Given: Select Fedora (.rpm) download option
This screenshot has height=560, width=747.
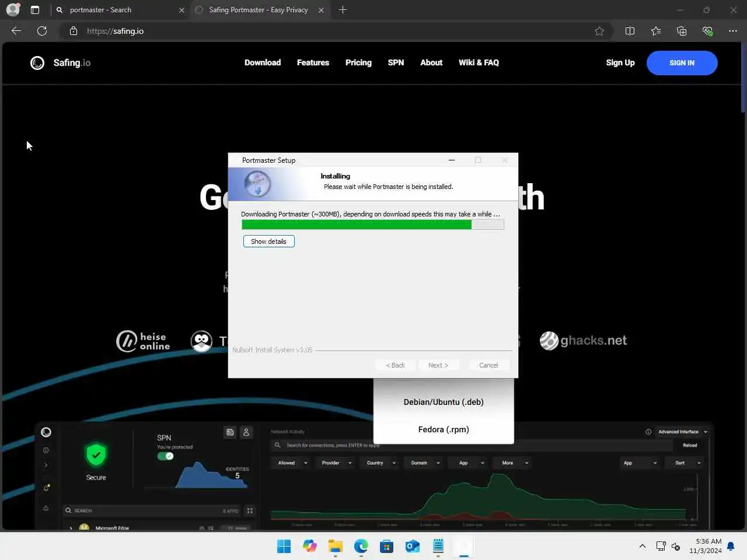Looking at the screenshot, I should (444, 429).
